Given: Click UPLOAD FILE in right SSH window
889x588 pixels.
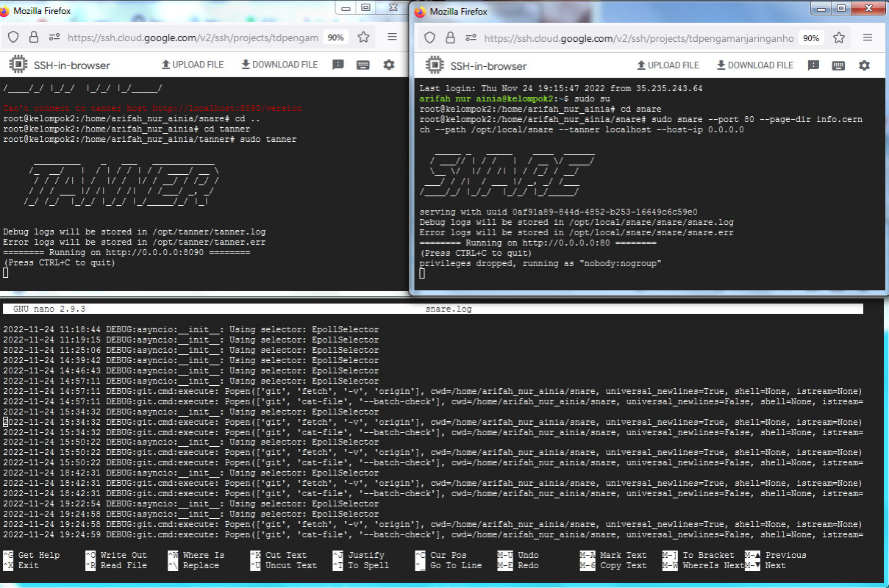Looking at the screenshot, I should tap(668, 65).
